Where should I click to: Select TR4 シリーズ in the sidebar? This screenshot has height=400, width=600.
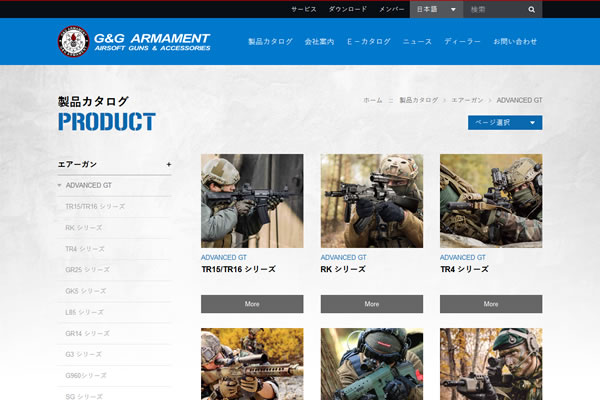[x=85, y=249]
